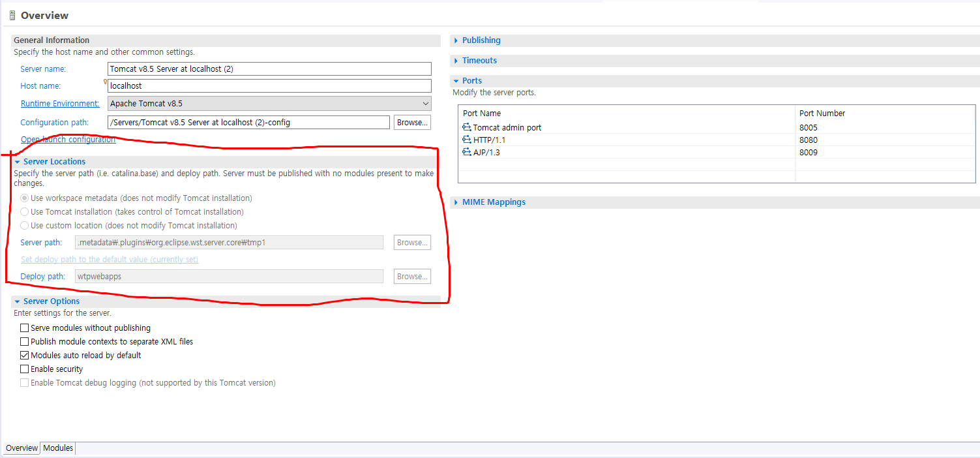Click the Configuration path text field
Image resolution: width=980 pixels, height=458 pixels.
coord(248,122)
